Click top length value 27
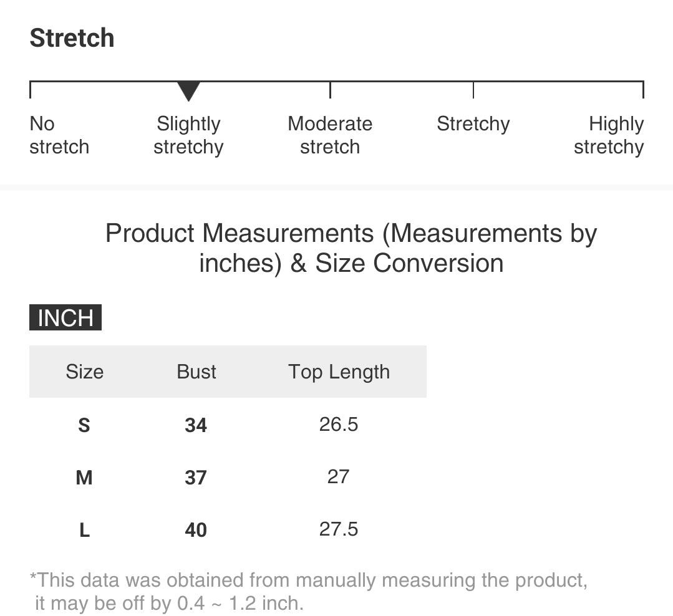 pyautogui.click(x=338, y=477)
